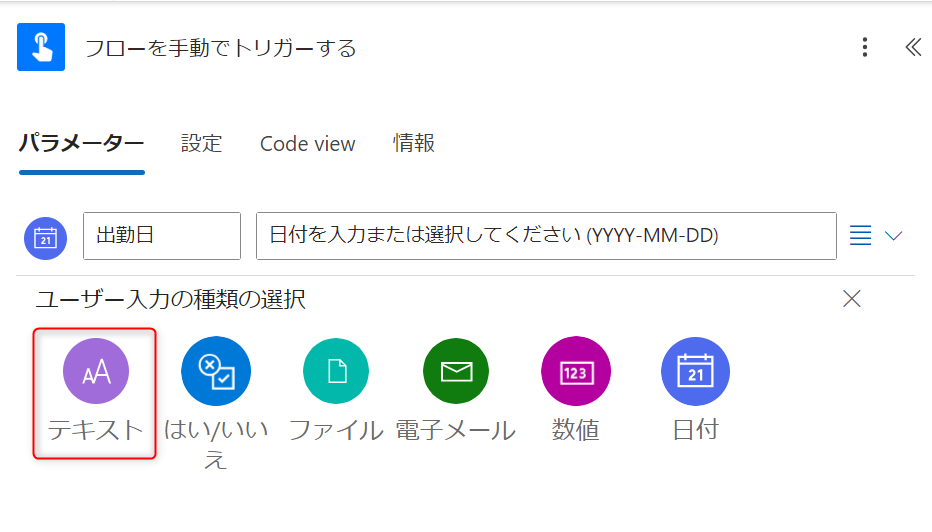This screenshot has width=932, height=532.
Task: Open the list menu icon for 出勤日
Action: pyautogui.click(x=860, y=236)
